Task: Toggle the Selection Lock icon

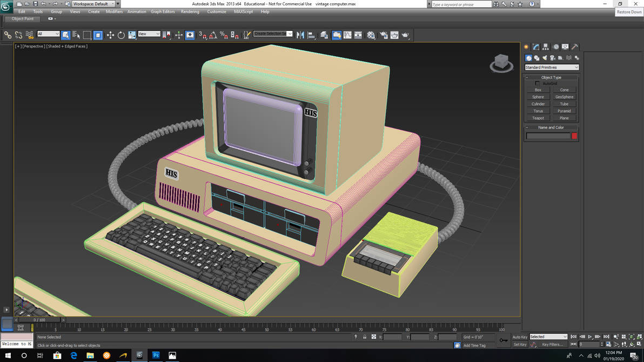Action: coord(365,337)
